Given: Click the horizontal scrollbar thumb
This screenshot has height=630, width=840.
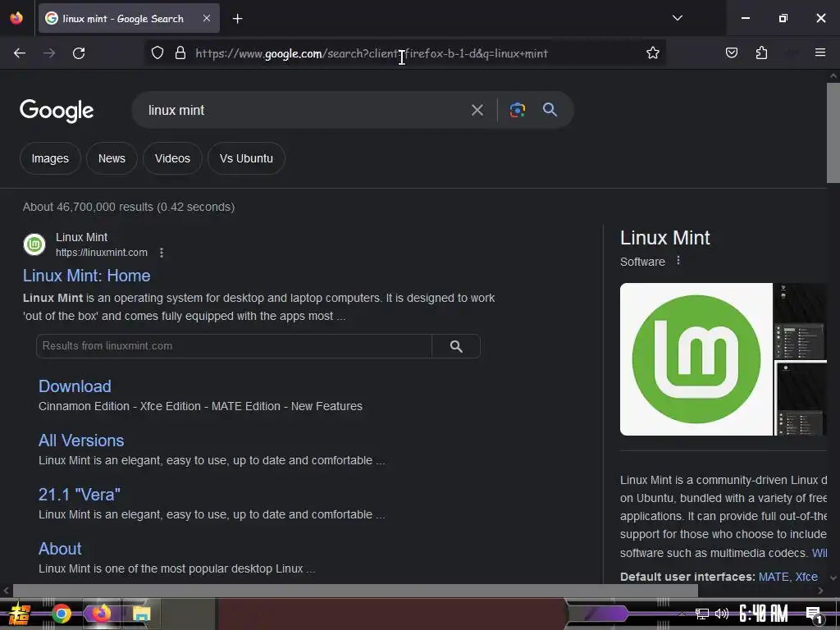Looking at the screenshot, I should point(355,591).
